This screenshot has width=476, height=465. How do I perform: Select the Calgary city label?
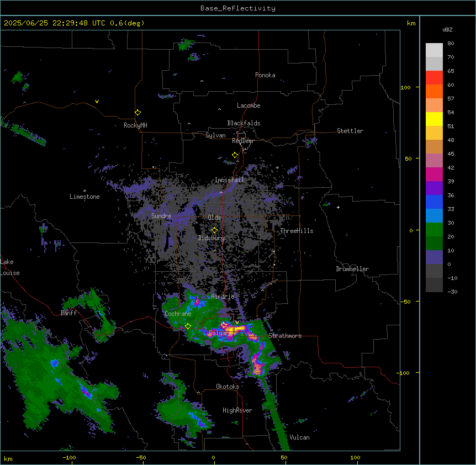point(221,333)
